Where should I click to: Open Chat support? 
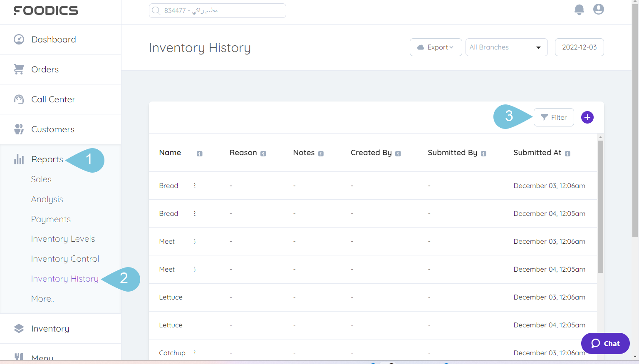pyautogui.click(x=605, y=343)
